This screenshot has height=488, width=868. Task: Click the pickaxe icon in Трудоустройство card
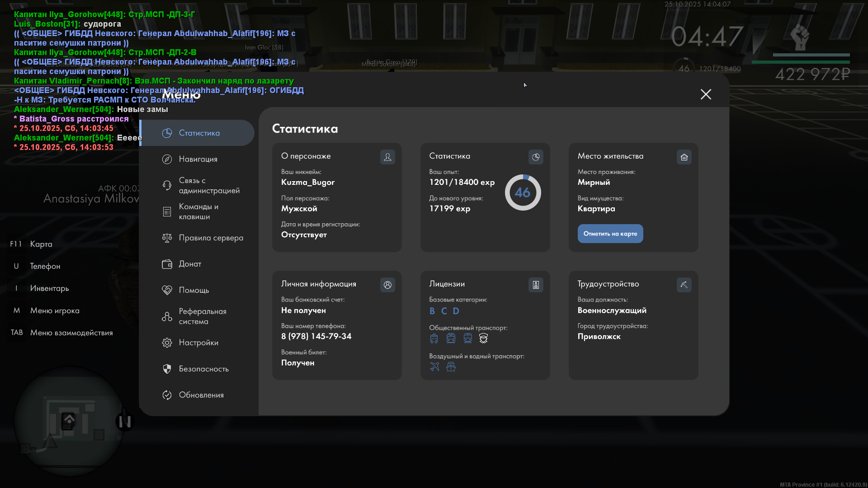click(x=684, y=285)
